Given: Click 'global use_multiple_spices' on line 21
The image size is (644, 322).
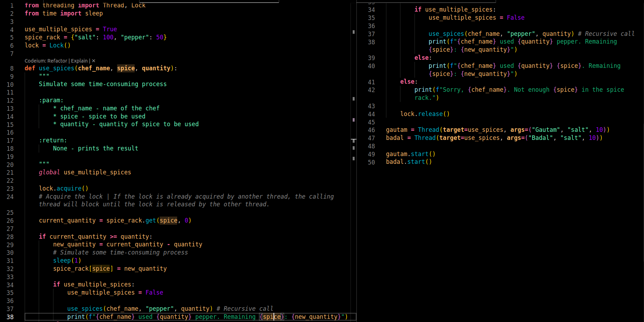Looking at the screenshot, I should pos(85,172).
